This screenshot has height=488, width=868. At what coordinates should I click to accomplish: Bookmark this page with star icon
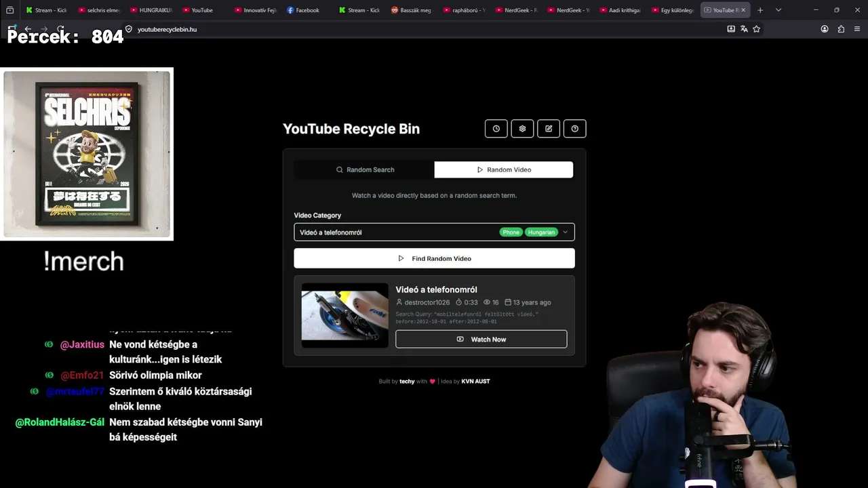pyautogui.click(x=757, y=29)
